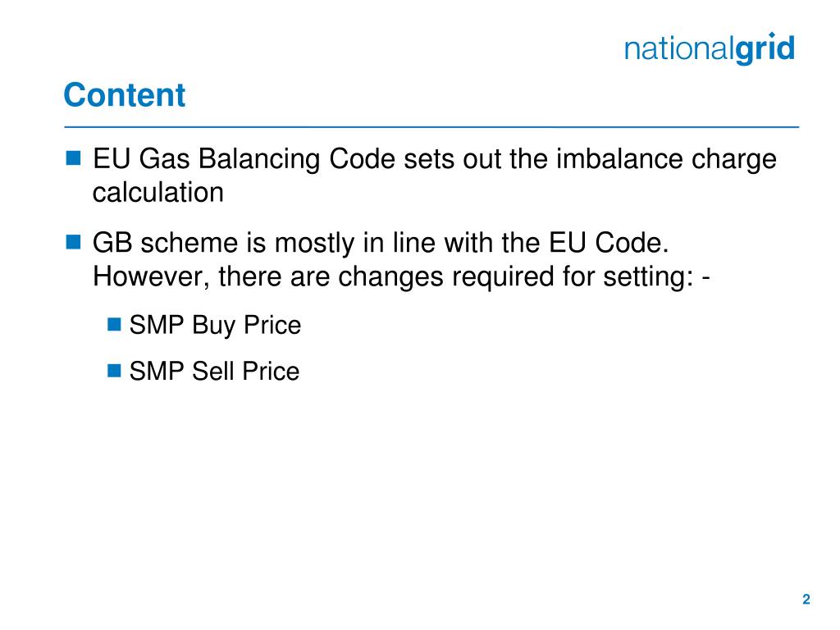Click the word "However,"
The width and height of the screenshot is (840, 630).
[151, 277]
